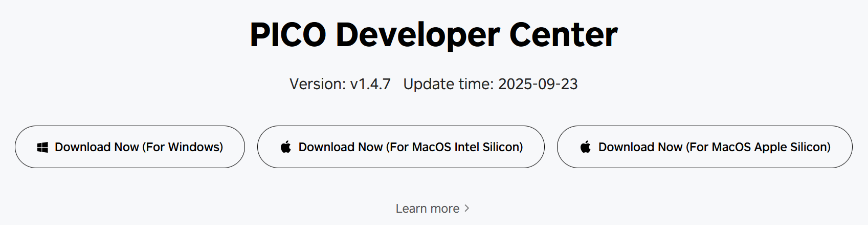The height and width of the screenshot is (225, 868).
Task: Click the Apple logo for Intel Silicon download
Action: coord(286,147)
